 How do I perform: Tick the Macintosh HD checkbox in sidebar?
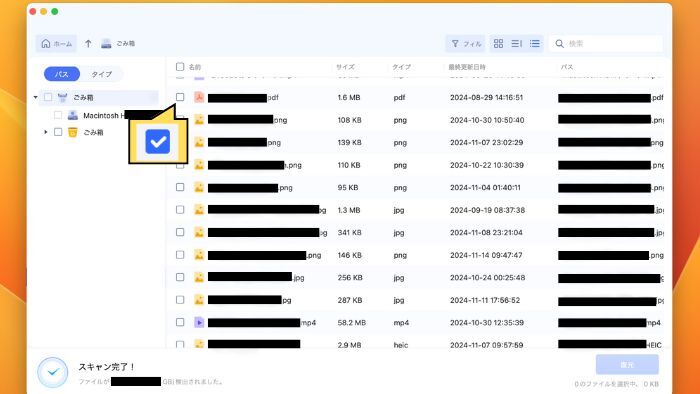[x=58, y=115]
